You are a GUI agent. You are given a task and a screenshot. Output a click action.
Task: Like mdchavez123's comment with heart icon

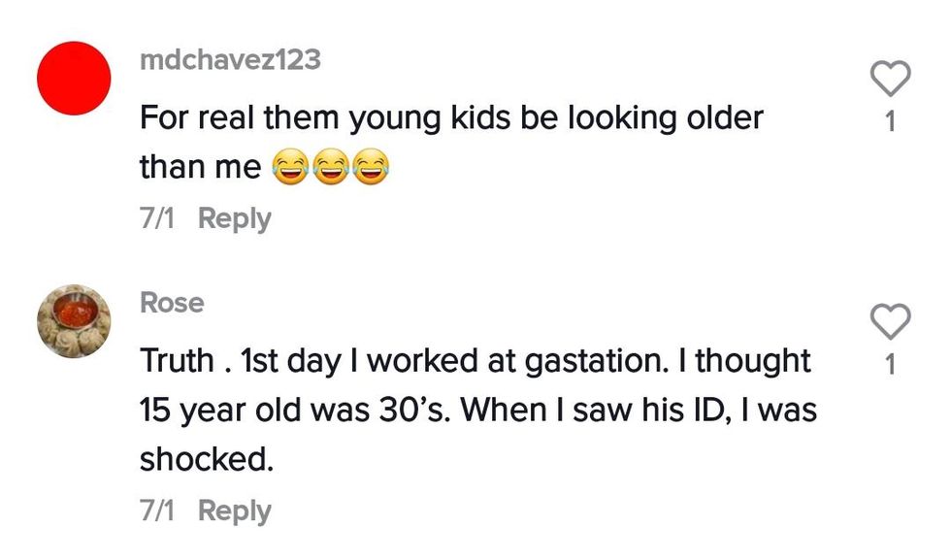(890, 80)
